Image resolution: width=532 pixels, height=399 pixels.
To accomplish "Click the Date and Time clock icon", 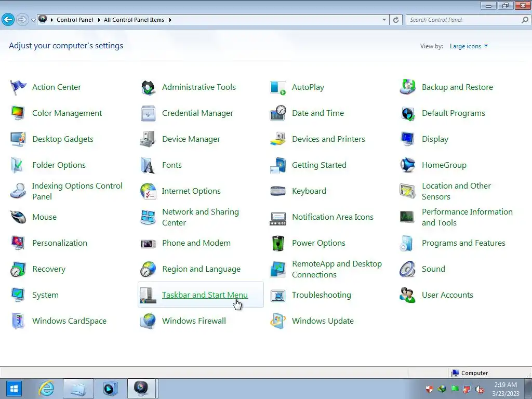I will click(278, 113).
